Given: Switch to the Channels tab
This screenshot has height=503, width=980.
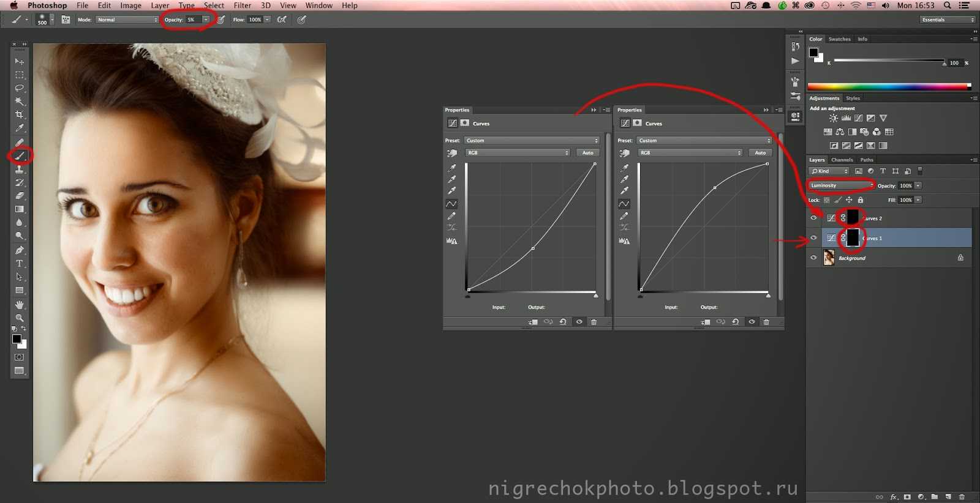Looking at the screenshot, I should tap(842, 160).
